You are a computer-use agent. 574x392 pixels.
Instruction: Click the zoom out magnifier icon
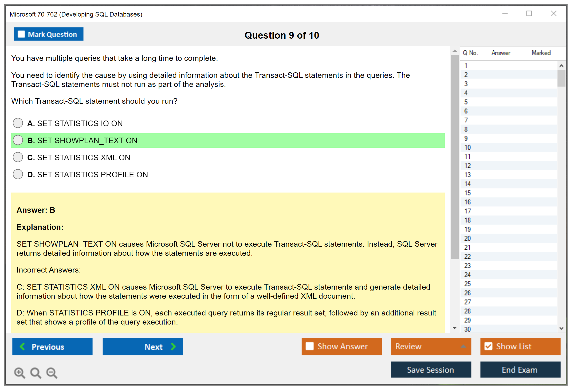tap(52, 373)
